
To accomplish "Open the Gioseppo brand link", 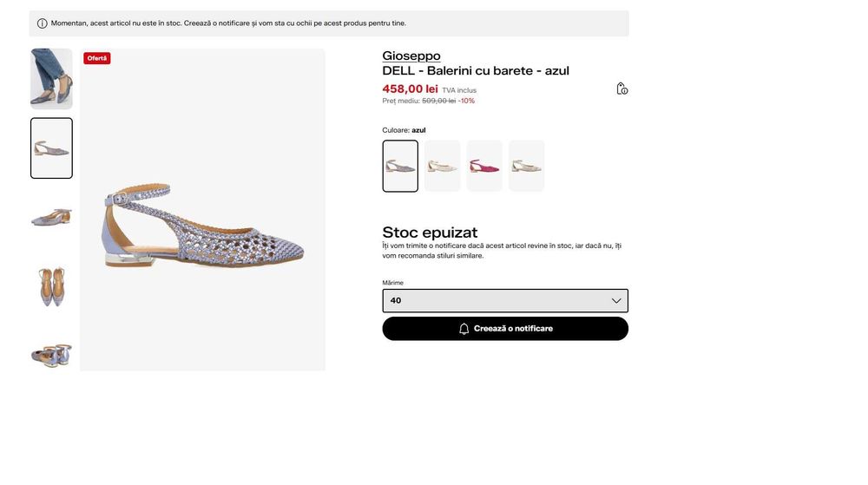I will point(411,56).
